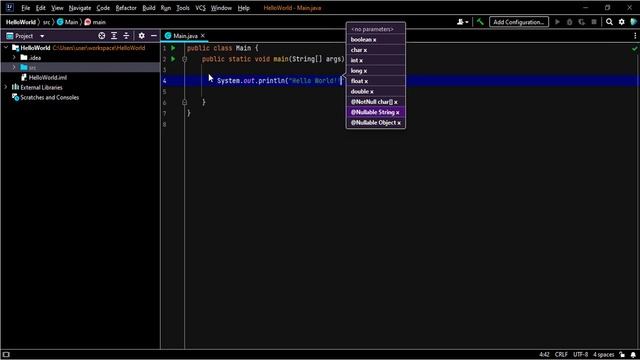Click the Add Configuration button
The width and height of the screenshot is (640, 360).
point(519,22)
